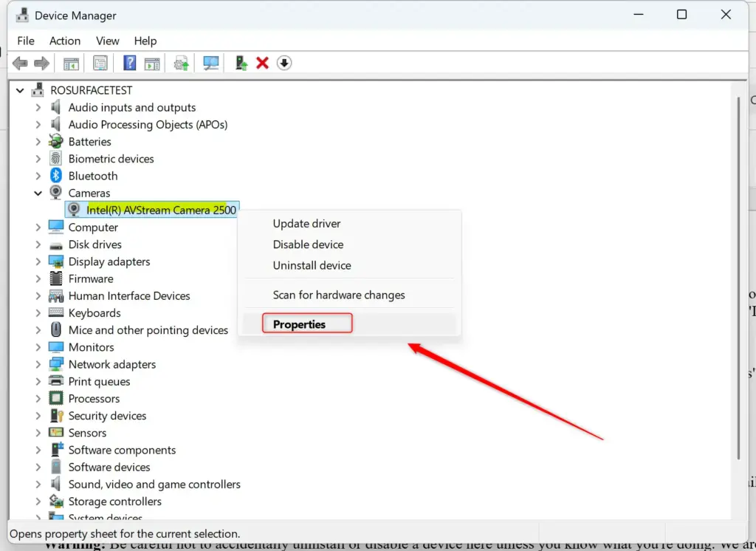
Task: Expand the Sound, video and game controllers node
Action: 38,484
